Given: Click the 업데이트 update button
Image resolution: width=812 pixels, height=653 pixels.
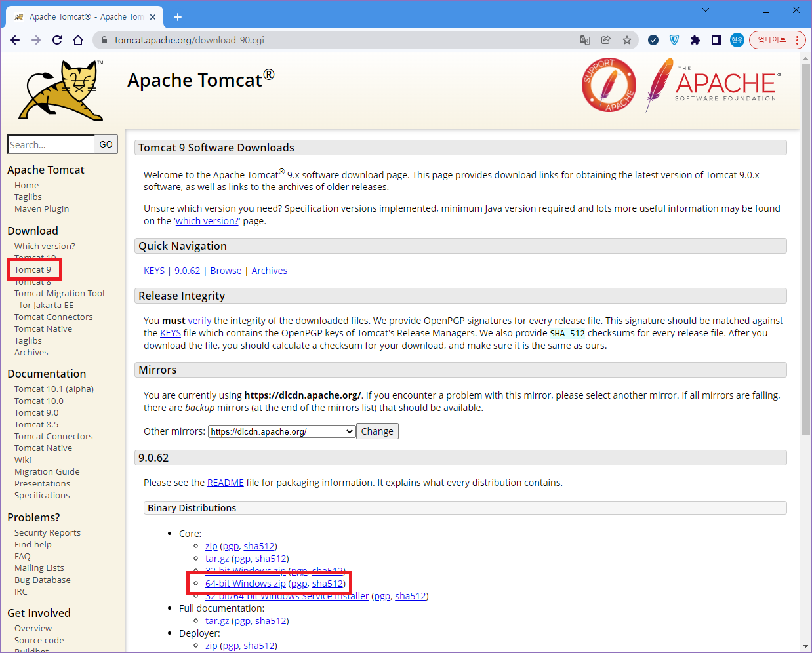Looking at the screenshot, I should 777,40.
